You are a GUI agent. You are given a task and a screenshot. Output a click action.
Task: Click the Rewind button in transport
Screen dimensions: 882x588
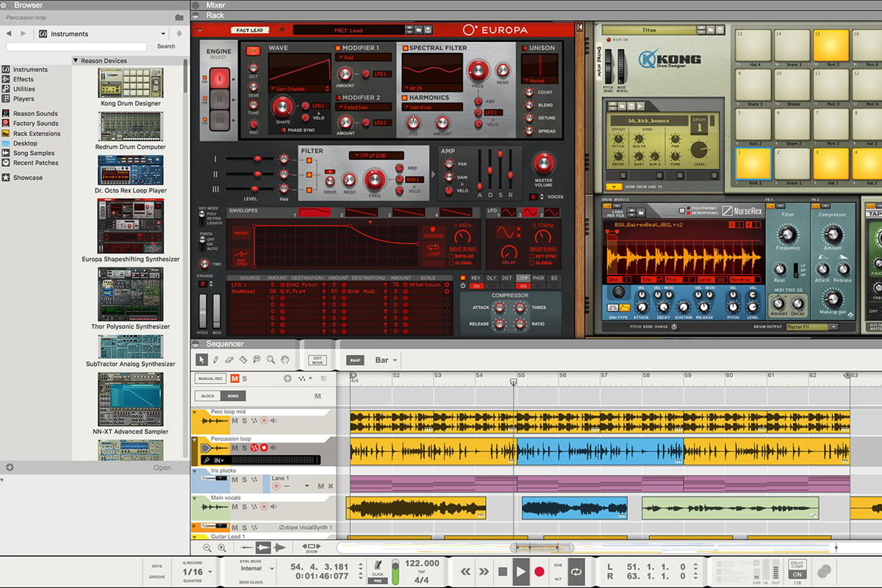pos(465,571)
